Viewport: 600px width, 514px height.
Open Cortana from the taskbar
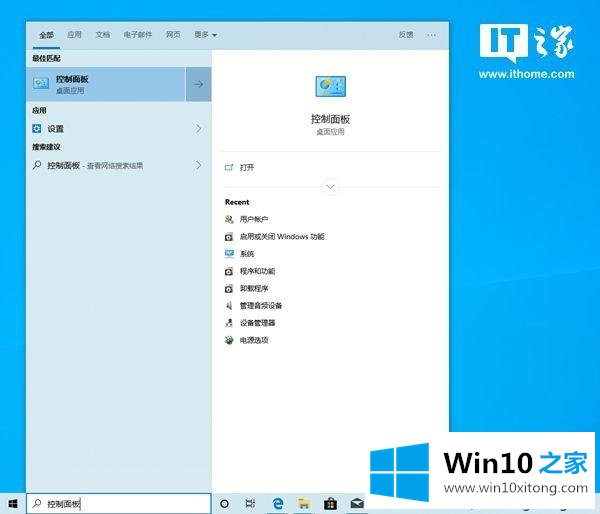(x=225, y=504)
